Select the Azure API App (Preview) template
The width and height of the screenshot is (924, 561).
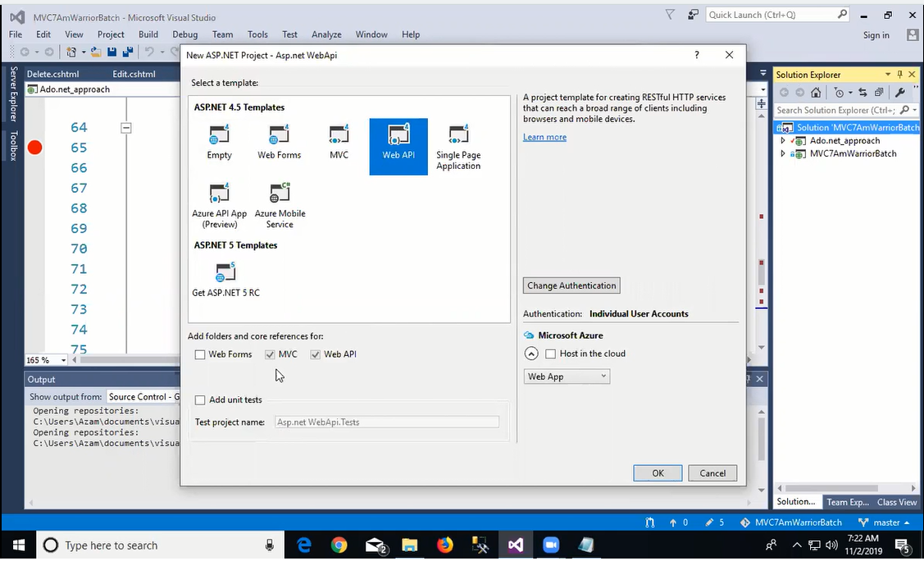pyautogui.click(x=219, y=205)
